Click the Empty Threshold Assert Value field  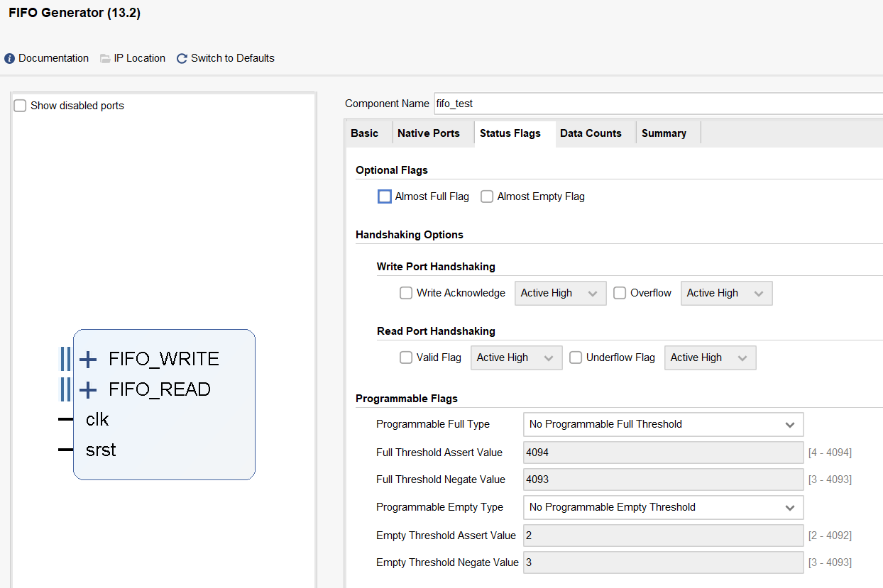tap(664, 536)
